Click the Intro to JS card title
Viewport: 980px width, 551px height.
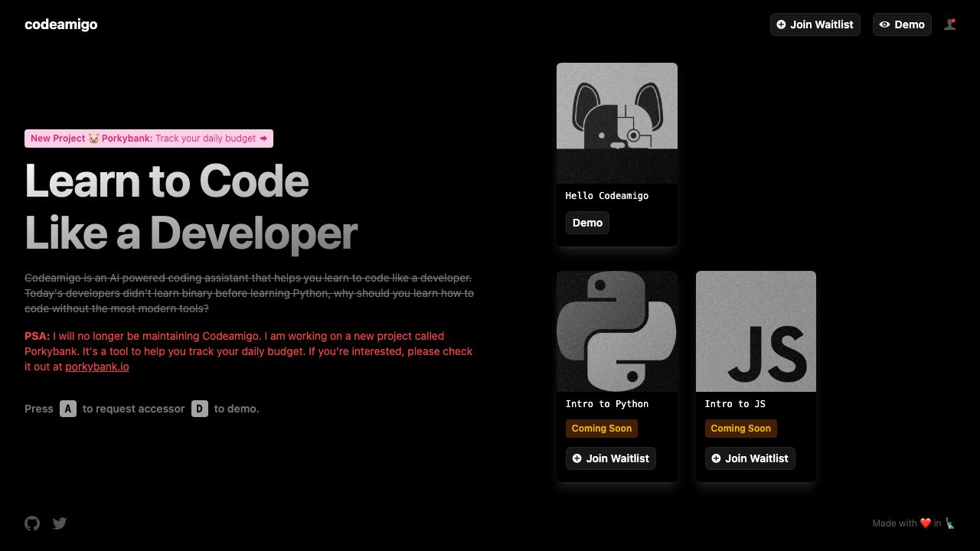tap(735, 404)
